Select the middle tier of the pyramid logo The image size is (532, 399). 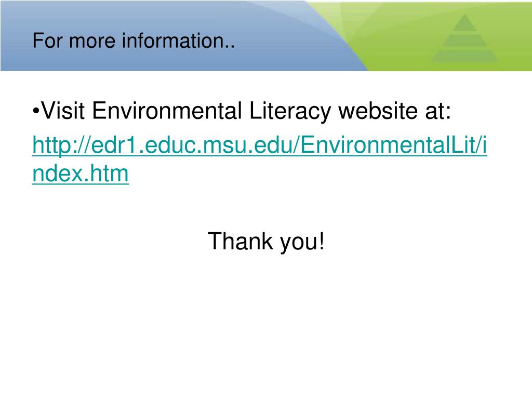(x=464, y=40)
